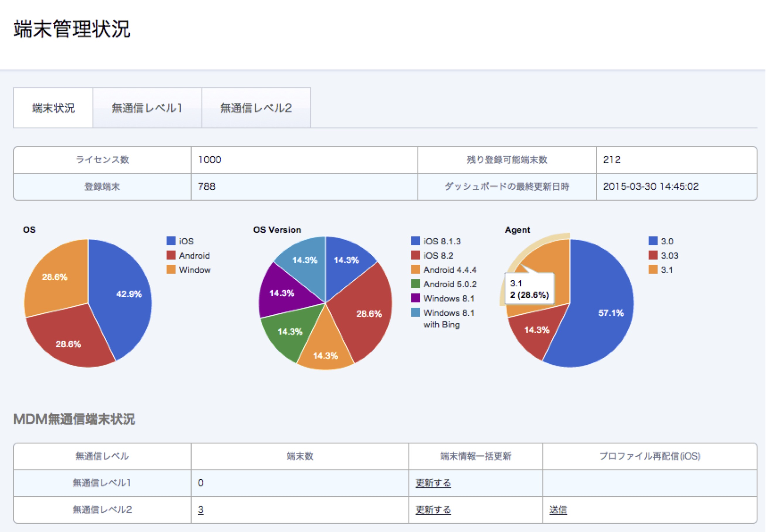This screenshot has width=766, height=532.
Task: Open the 端末状況 tab
Action: [53, 108]
